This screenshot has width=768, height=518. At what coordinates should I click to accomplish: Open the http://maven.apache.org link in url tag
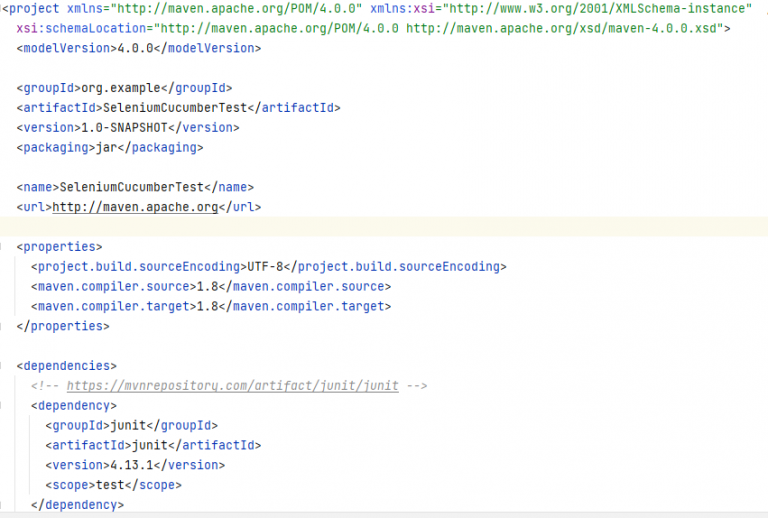pos(134,207)
